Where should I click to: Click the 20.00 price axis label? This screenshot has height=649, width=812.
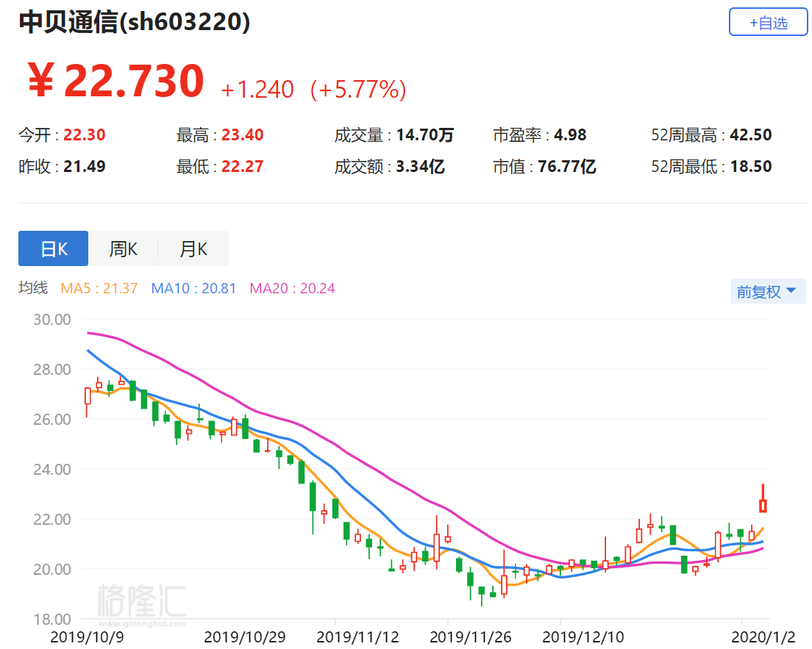pos(52,570)
